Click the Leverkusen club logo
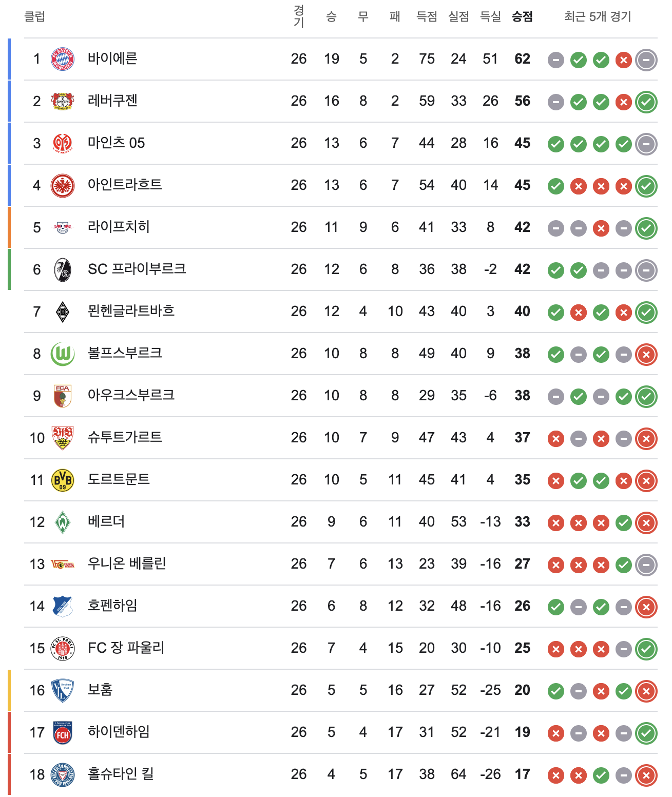Screen dimensions: 672x797 [63, 101]
